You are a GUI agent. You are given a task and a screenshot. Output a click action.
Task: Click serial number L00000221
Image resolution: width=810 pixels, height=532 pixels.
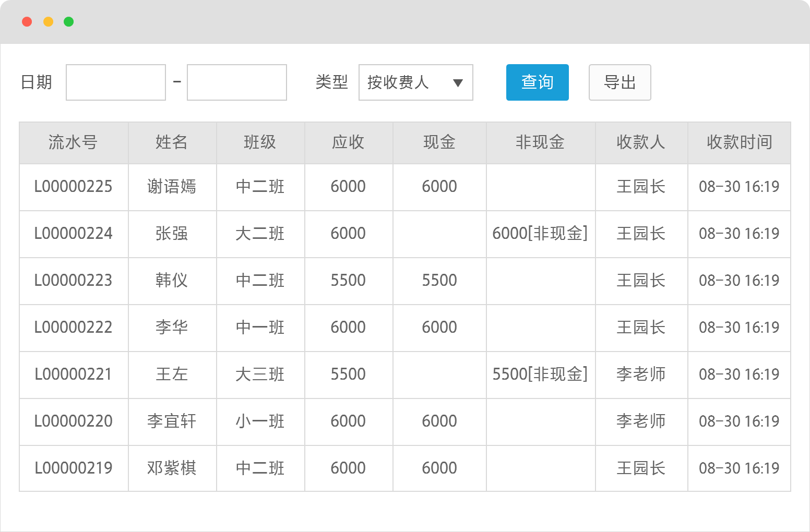[73, 374]
